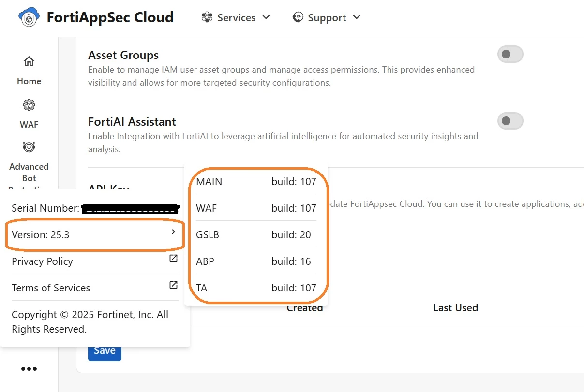
Task: Click the Created column header
Action: [305, 308]
